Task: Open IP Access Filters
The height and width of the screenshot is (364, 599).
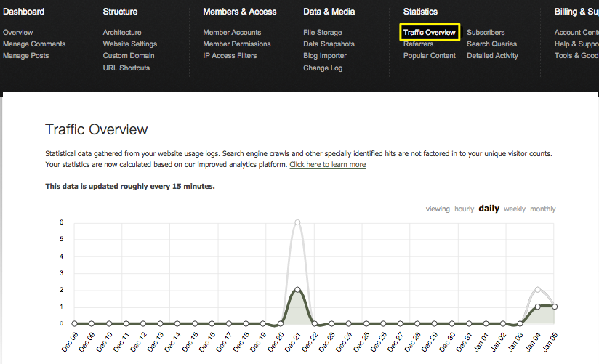Action: (x=230, y=56)
